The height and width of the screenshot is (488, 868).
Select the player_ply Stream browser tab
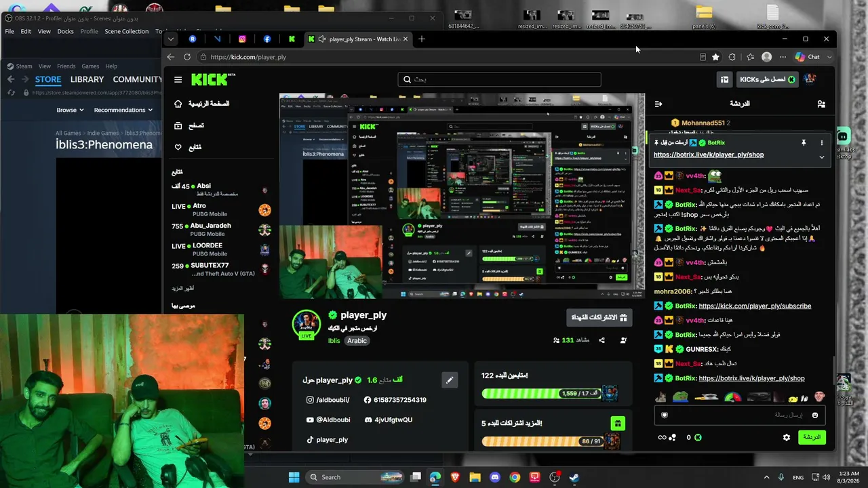(x=358, y=39)
